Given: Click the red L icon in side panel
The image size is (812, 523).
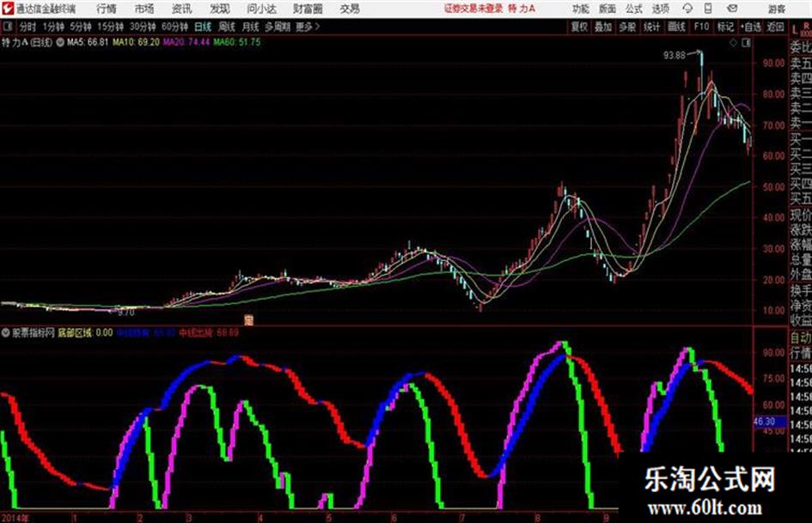Looking at the screenshot, I should point(795,31).
